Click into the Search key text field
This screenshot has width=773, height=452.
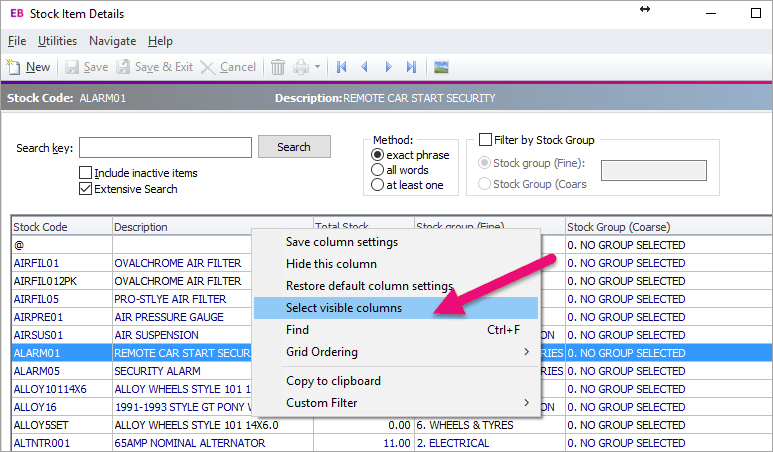tap(165, 148)
